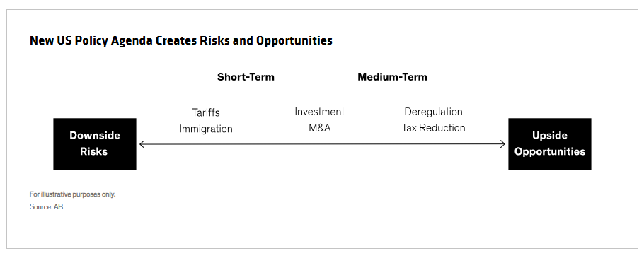Click the word 'Opportunities' in the right box

pyautogui.click(x=550, y=151)
